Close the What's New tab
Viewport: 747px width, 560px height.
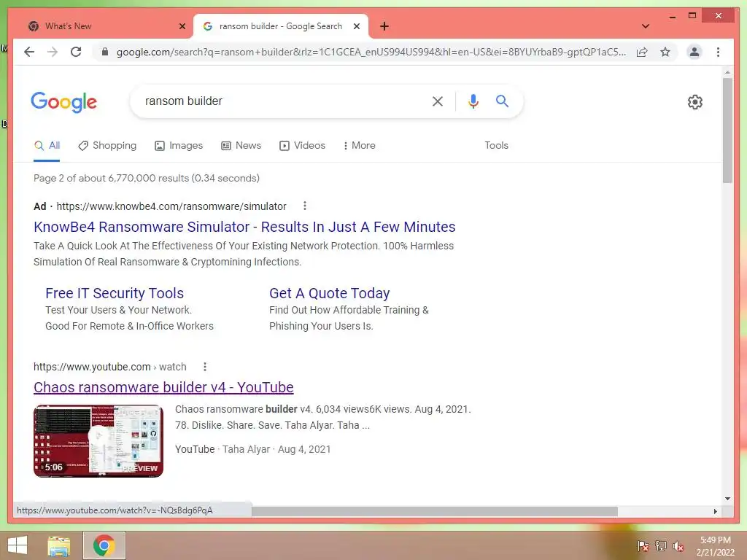click(x=182, y=26)
